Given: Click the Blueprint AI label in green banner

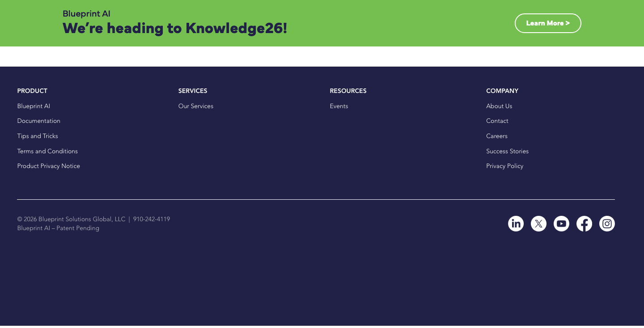Looking at the screenshot, I should pyautogui.click(x=86, y=14).
